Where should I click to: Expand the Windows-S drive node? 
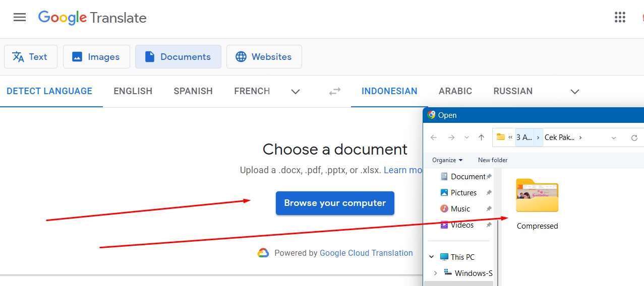(x=436, y=273)
